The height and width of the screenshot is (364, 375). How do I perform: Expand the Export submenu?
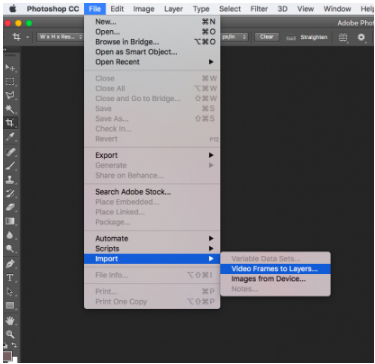tap(152, 155)
